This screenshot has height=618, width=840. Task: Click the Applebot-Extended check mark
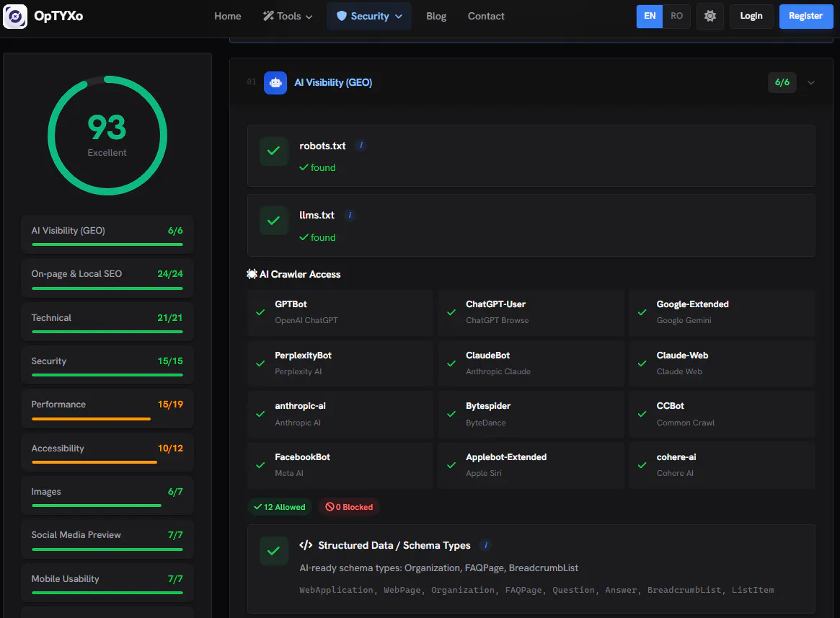(x=451, y=465)
